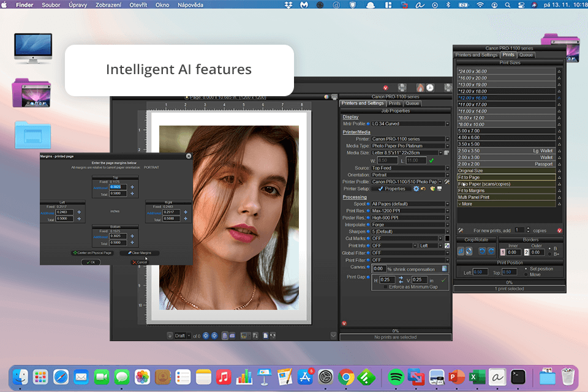The width and height of the screenshot is (588, 392).
Task: Click the black Cut Marks color swatch
Action: coord(448,238)
